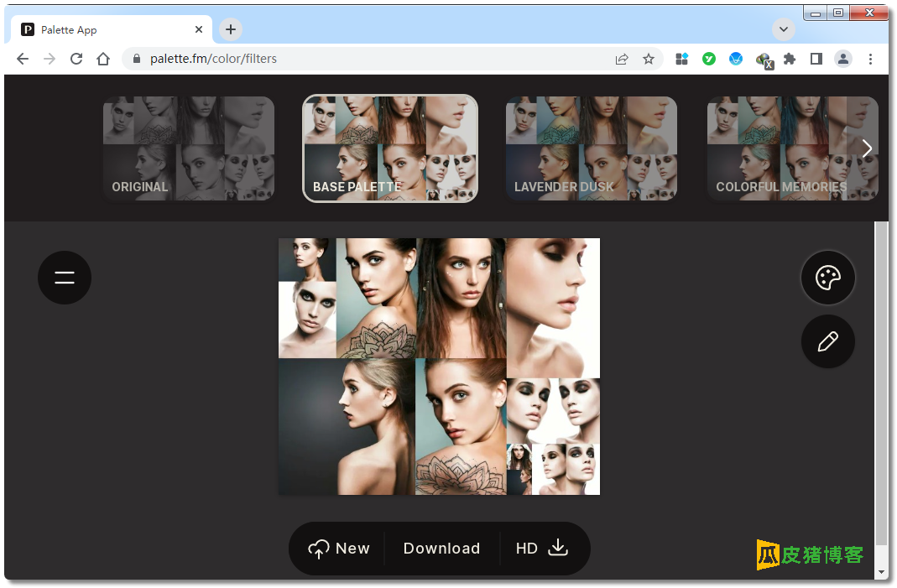Open the Extensions puzzle menu

(x=790, y=59)
